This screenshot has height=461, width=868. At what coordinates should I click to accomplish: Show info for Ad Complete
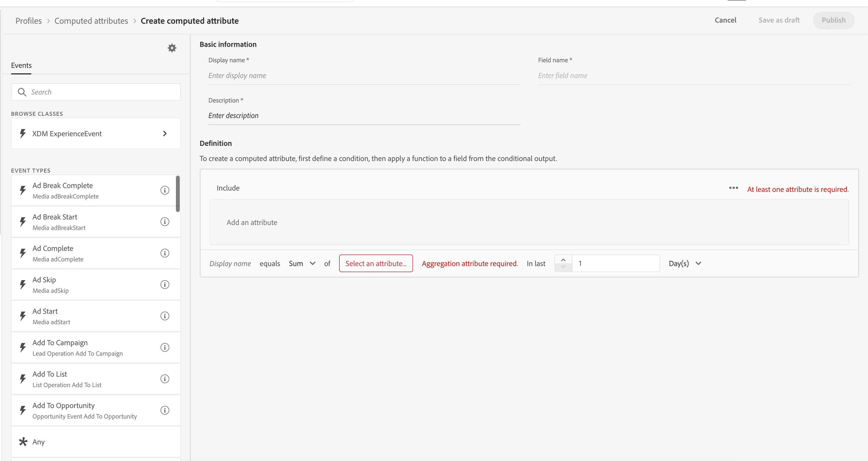pos(164,253)
